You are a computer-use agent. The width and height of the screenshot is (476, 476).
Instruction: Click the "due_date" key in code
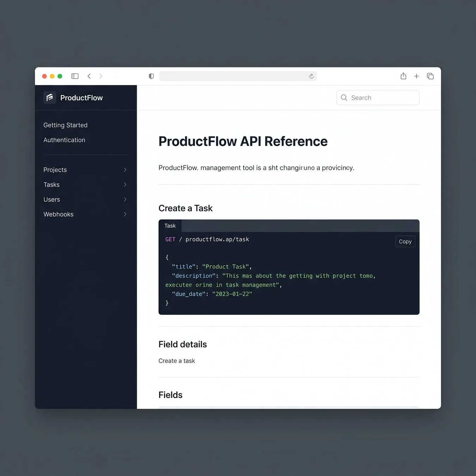click(189, 294)
